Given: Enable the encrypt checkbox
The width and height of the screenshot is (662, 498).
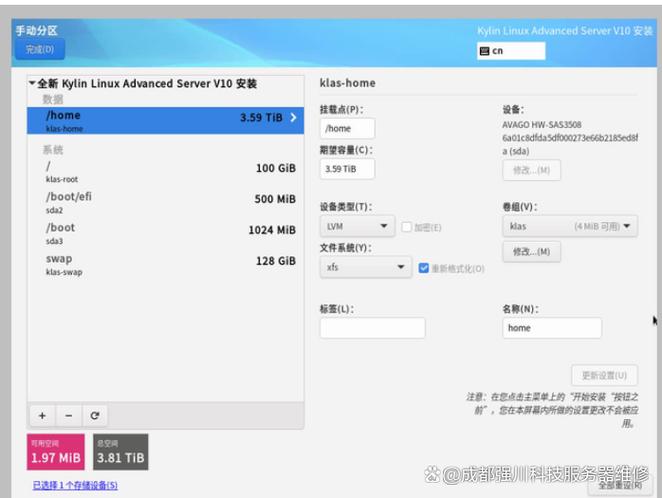Looking at the screenshot, I should tap(407, 227).
